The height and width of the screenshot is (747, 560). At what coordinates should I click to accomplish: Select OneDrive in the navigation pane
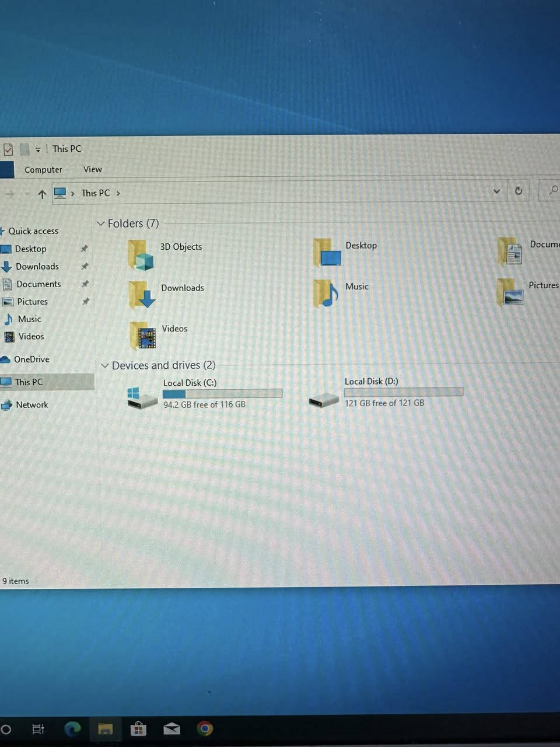(x=32, y=359)
